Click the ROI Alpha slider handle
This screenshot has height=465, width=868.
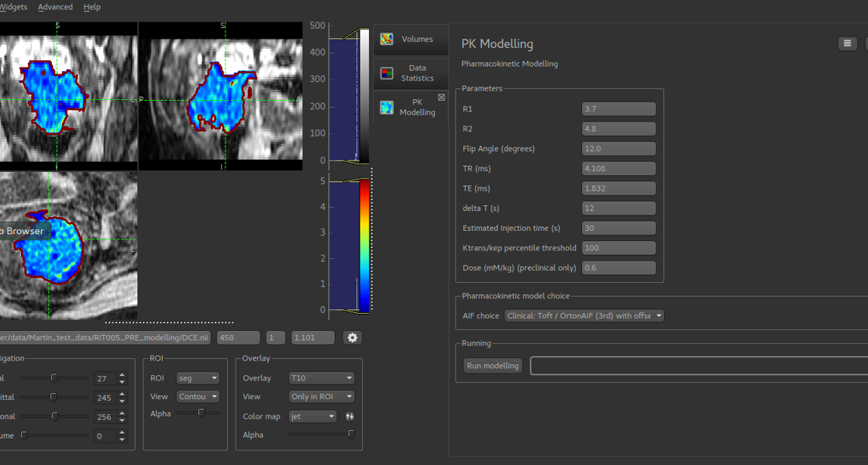tap(201, 414)
